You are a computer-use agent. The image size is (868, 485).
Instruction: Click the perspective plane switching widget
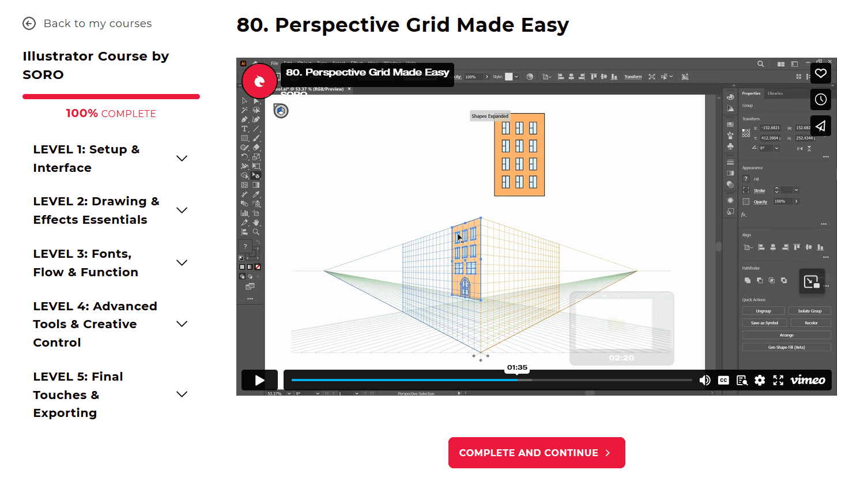(x=281, y=111)
